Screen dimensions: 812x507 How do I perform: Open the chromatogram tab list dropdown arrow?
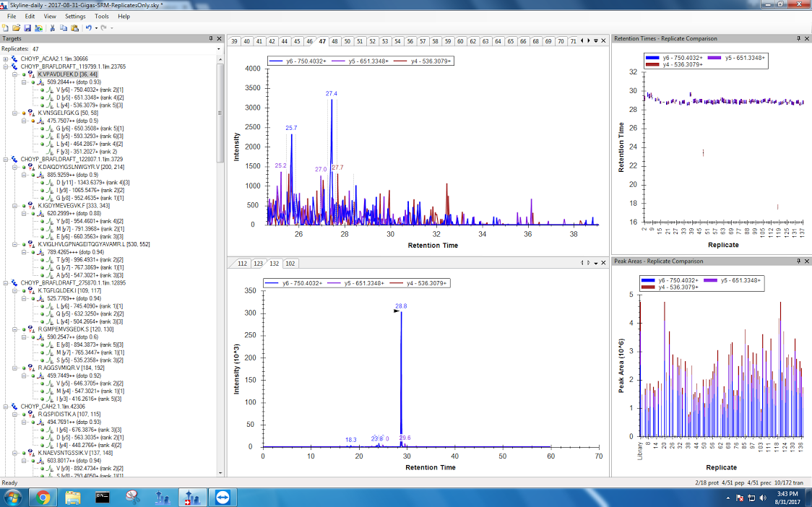click(596, 41)
